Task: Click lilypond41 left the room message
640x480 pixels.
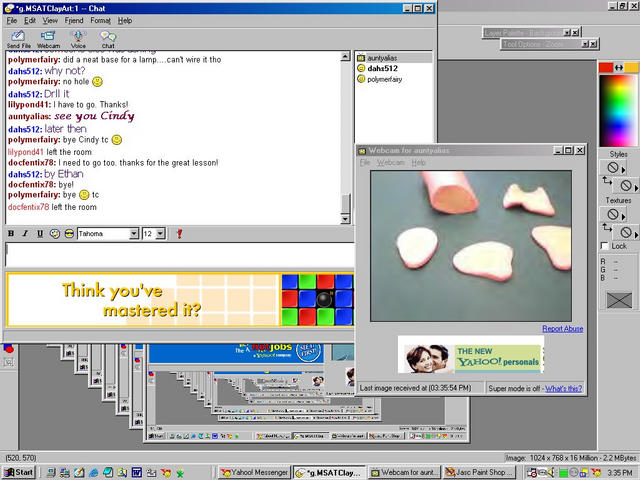Action: click(x=50, y=152)
